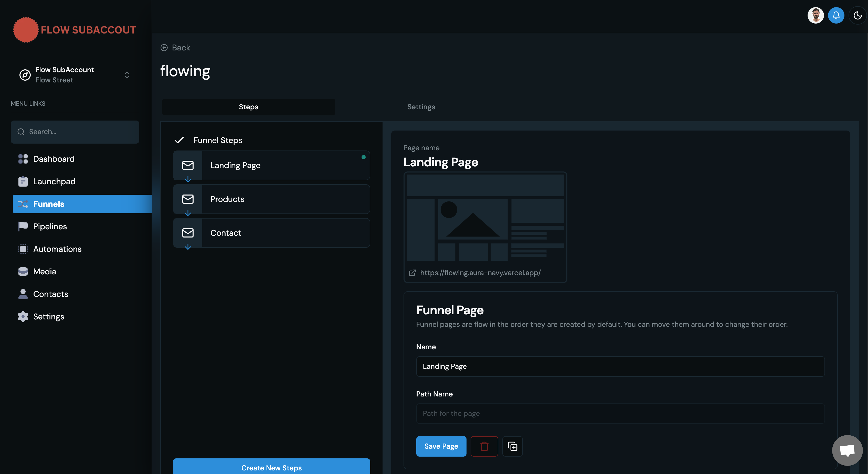Viewport: 868px width, 474px height.
Task: Open the flowing.aura-navy.vercel.app link
Action: (x=480, y=273)
